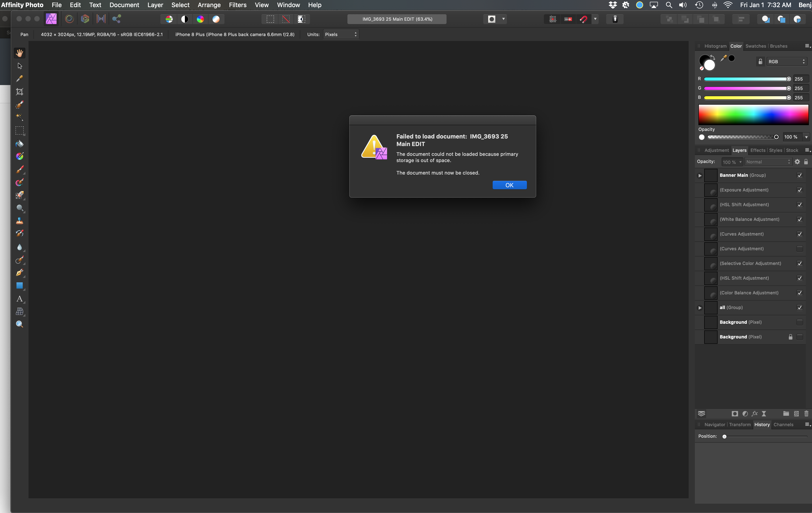
Task: Click the History position slider
Action: click(x=765, y=436)
